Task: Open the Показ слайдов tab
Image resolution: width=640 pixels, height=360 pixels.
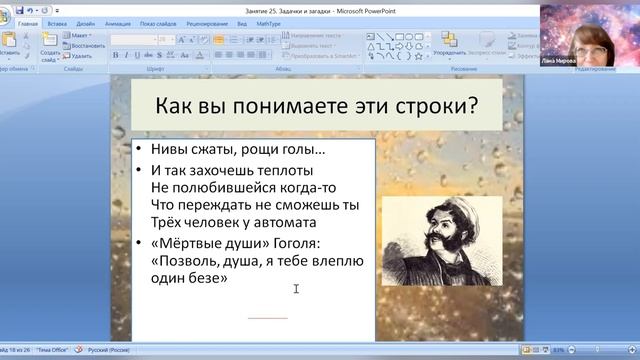Action: pyautogui.click(x=158, y=24)
